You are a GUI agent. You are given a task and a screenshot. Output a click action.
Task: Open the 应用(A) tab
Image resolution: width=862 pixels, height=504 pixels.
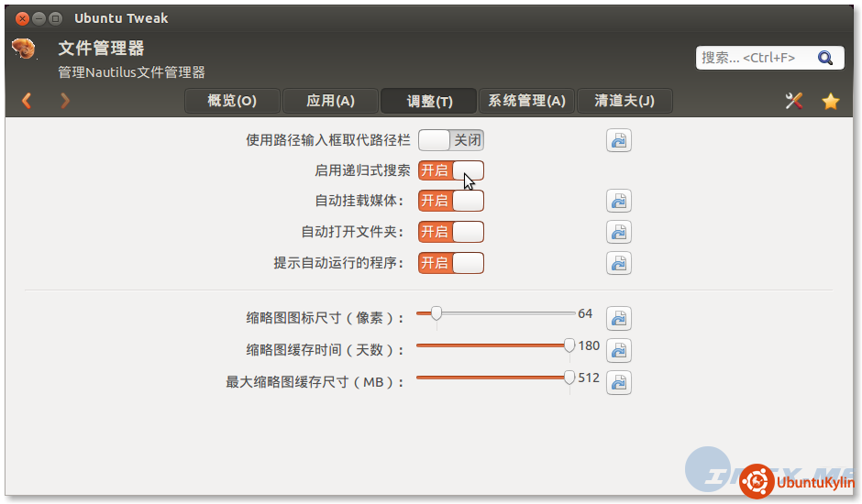(x=330, y=101)
